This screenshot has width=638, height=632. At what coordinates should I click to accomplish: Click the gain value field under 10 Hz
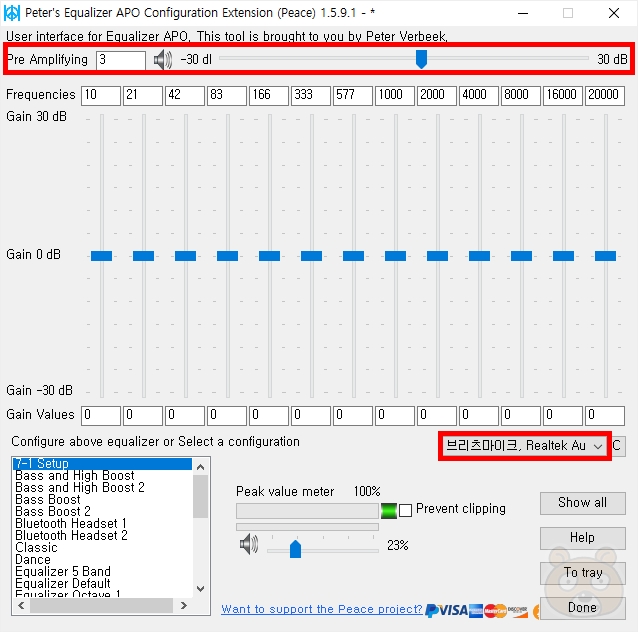pyautogui.click(x=101, y=416)
